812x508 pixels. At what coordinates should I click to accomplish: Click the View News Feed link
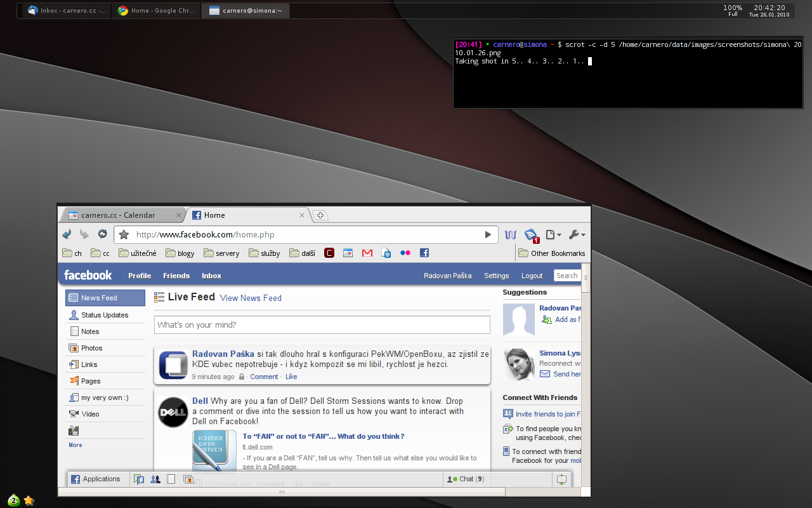pos(251,298)
